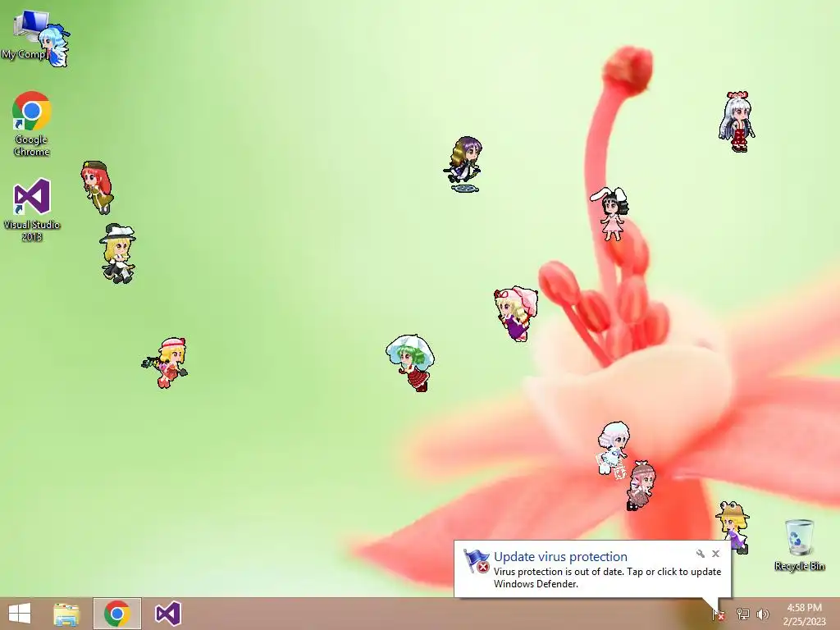This screenshot has width=840, height=630.
Task: Select the Google Chrome desktop shortcut
Action: pyautogui.click(x=32, y=124)
